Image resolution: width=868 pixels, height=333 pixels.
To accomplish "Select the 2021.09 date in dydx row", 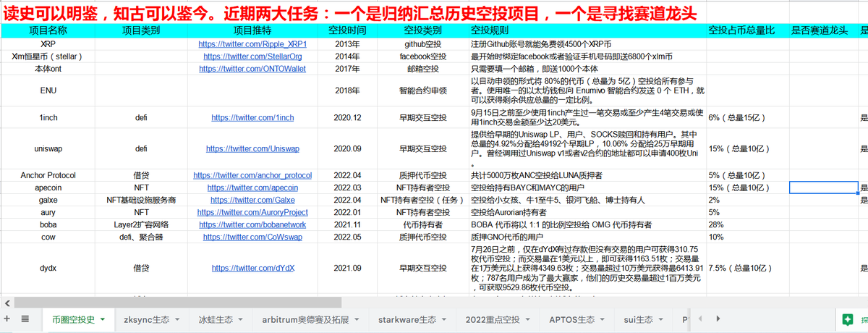I will 347,268.
